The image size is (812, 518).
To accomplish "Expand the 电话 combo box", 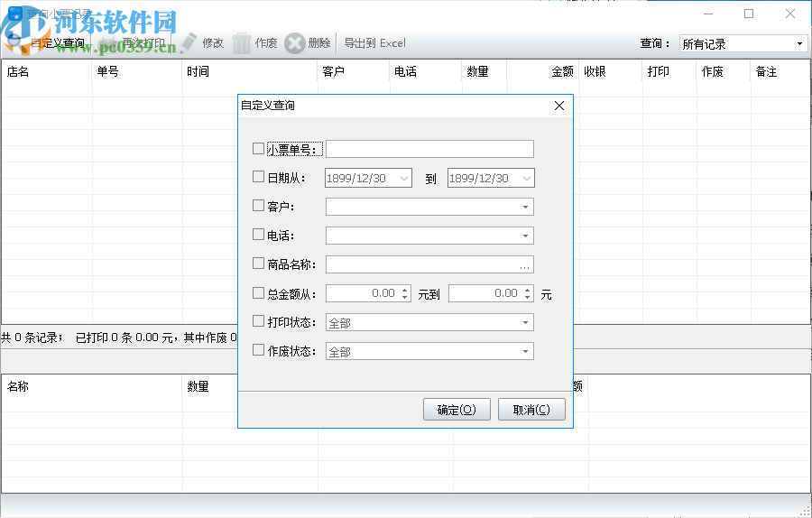I will 525,236.
